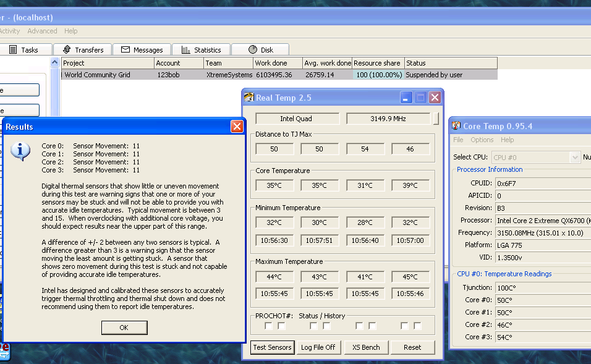Click the Distance to TJ Max value 54
The image size is (591, 364).
pyautogui.click(x=365, y=149)
